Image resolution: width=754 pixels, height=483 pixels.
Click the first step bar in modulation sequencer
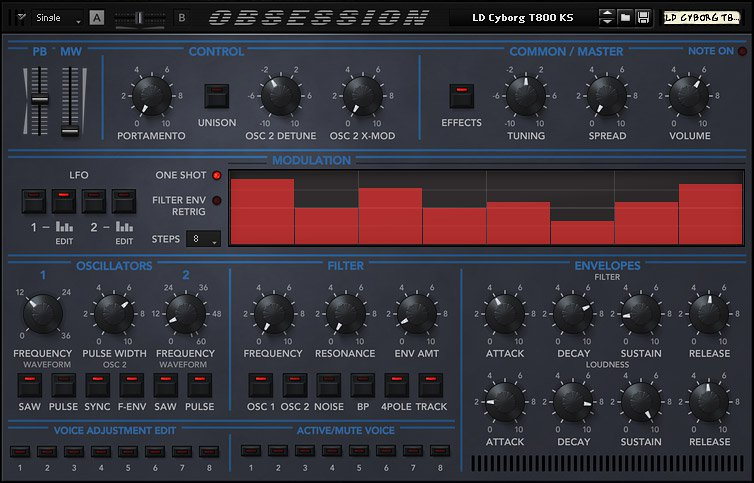(262, 212)
